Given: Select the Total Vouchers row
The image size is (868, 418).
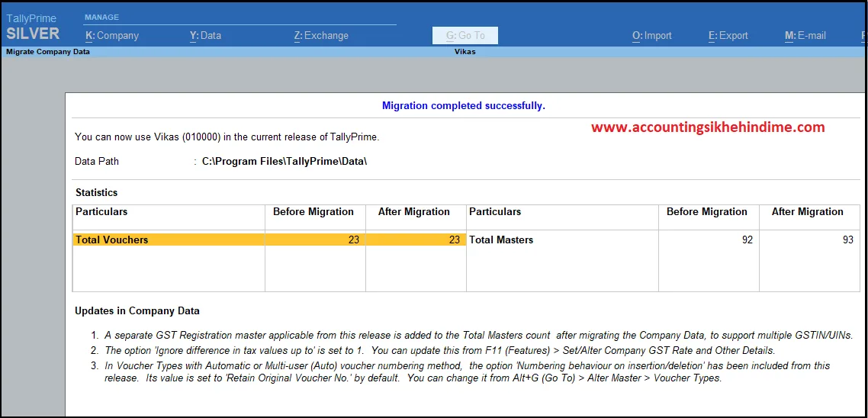Looking at the screenshot, I should [269, 240].
